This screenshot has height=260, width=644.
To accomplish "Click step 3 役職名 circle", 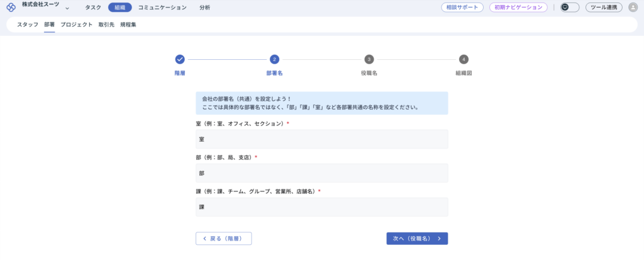I will click(x=369, y=59).
